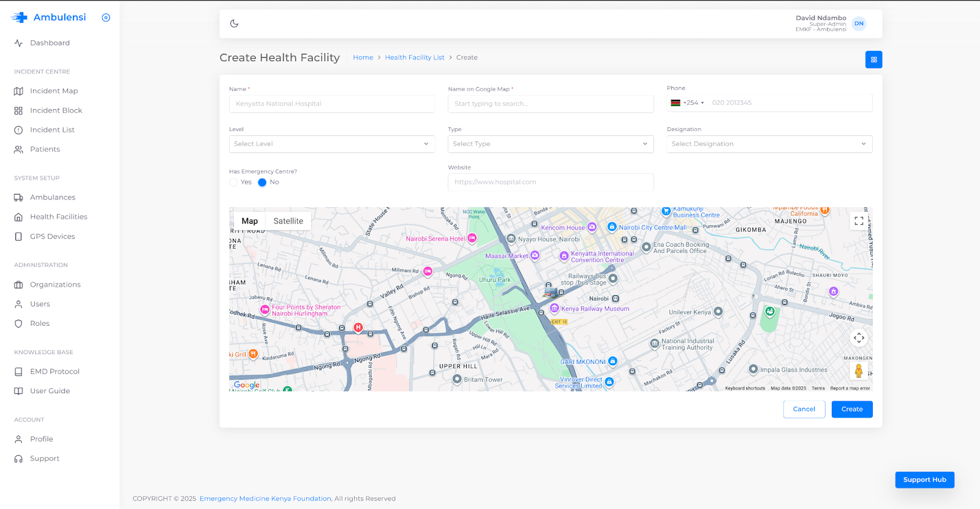This screenshot has width=980, height=509.
Task: Switch the map to Satellite view
Action: (288, 221)
